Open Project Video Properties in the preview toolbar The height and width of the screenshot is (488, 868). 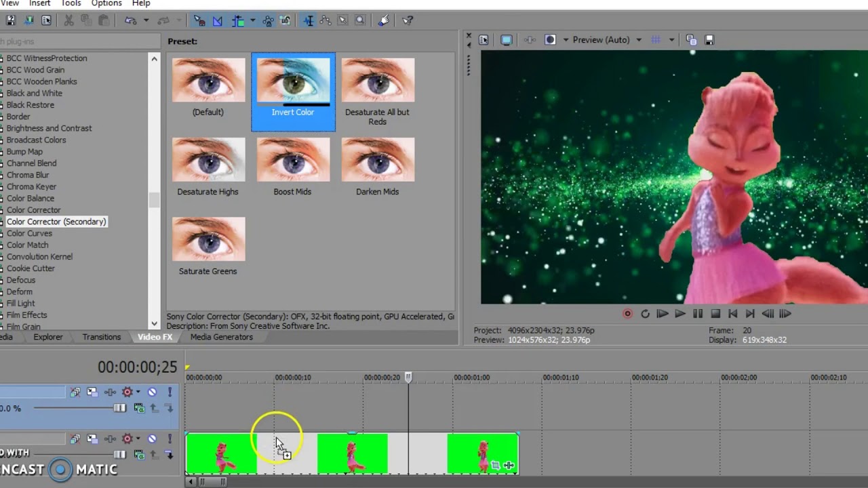(x=484, y=40)
